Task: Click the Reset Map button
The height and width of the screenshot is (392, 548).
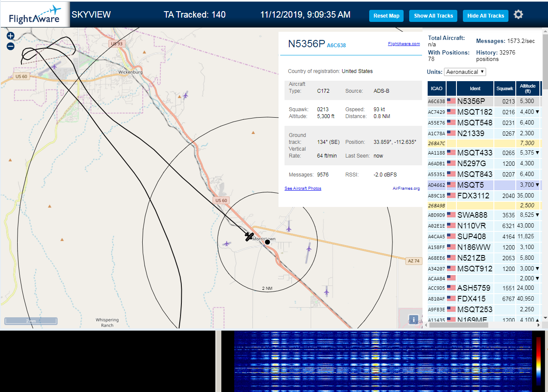Action: pos(386,16)
